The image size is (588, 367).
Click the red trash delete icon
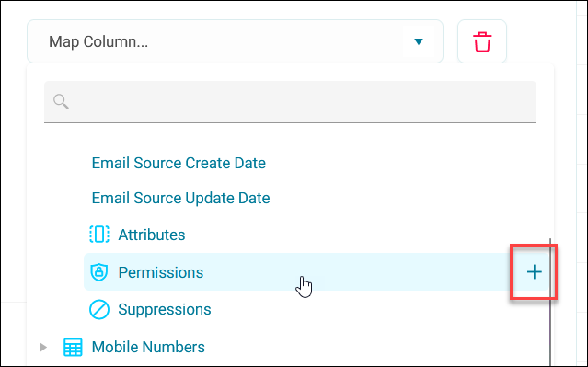482,41
